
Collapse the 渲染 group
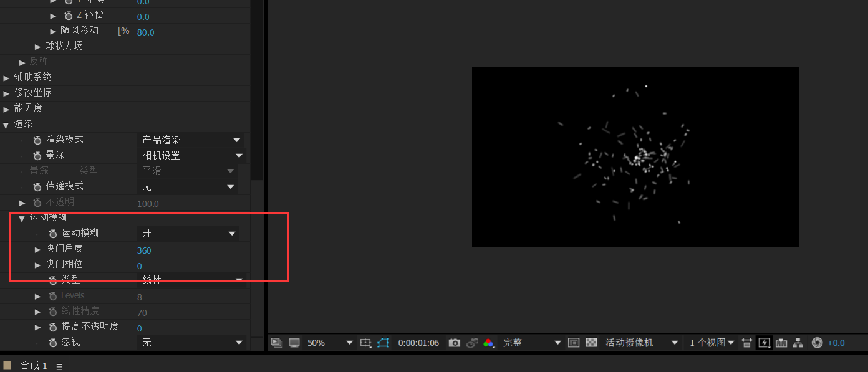click(x=6, y=125)
